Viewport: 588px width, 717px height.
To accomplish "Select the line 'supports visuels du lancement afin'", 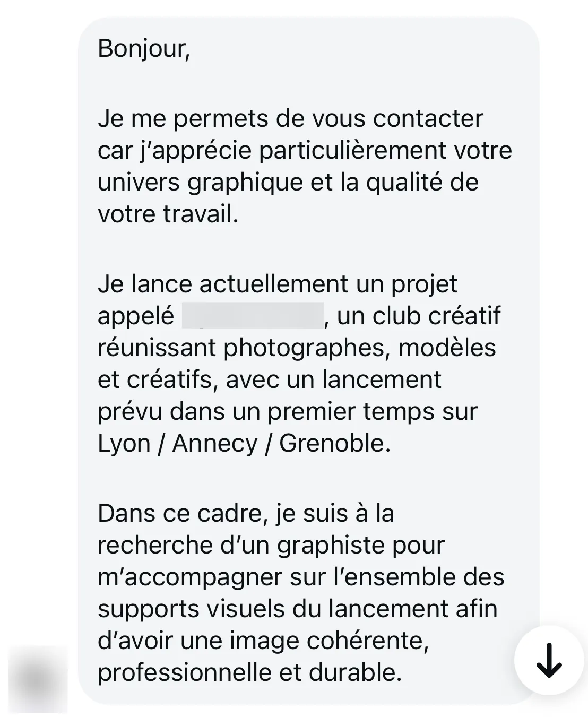I will click(x=298, y=609).
